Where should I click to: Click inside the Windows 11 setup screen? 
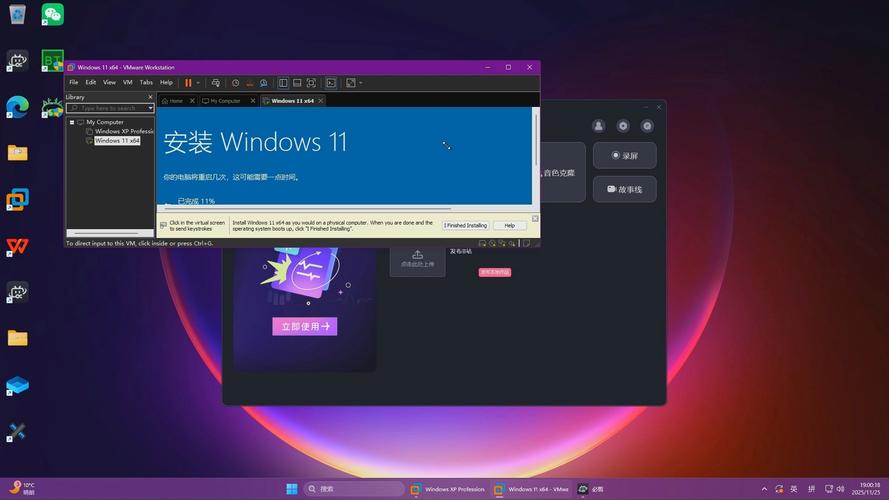click(x=344, y=155)
